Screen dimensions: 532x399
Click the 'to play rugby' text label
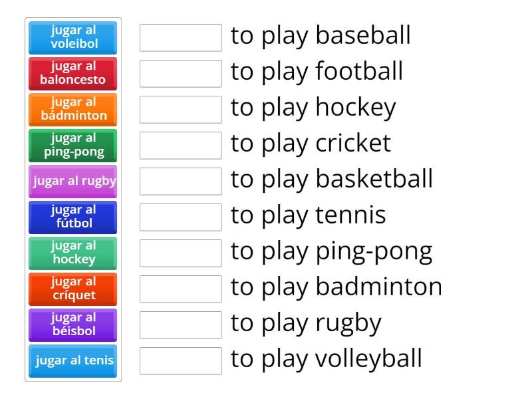306,323
